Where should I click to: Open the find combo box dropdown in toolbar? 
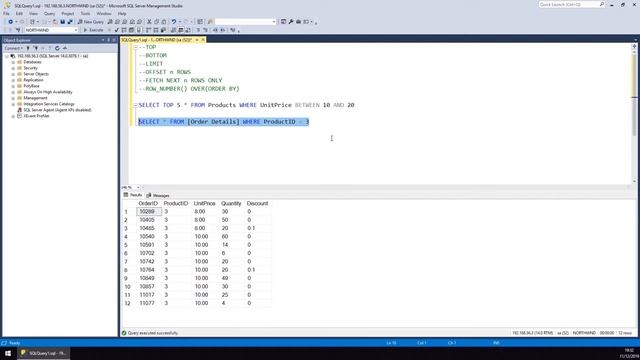[x=274, y=22]
